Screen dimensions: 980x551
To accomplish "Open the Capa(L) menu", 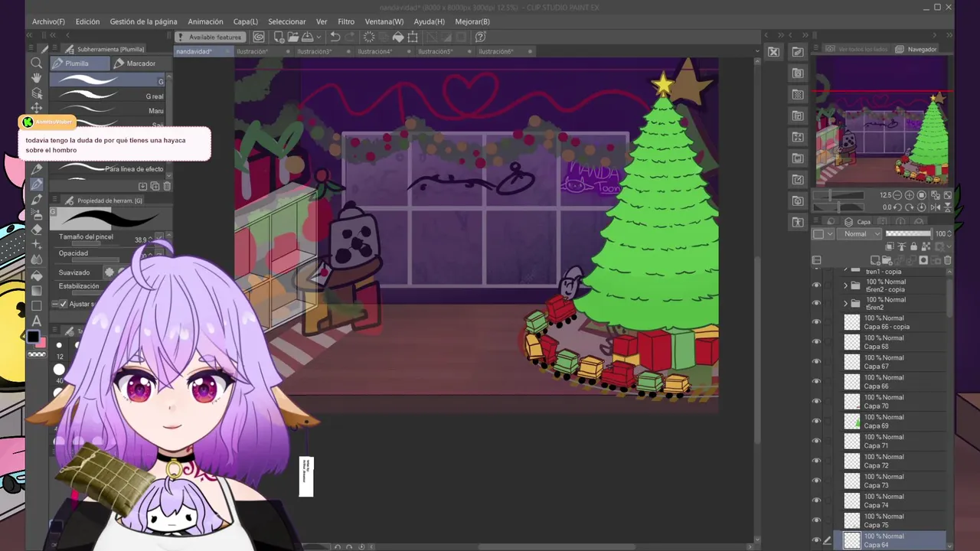I will coord(246,21).
